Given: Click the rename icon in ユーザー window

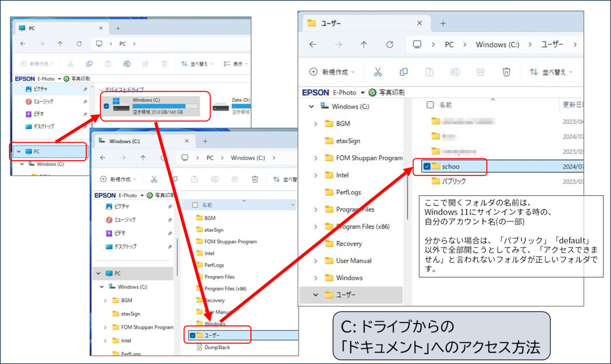Looking at the screenshot, I should pos(455,72).
